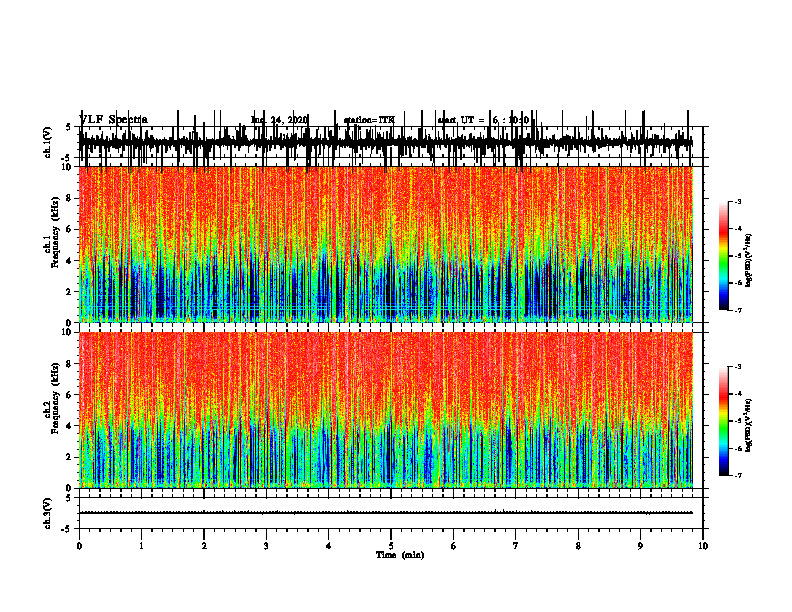
Task: Click the 10 minute time axis tick label
Action: click(703, 546)
